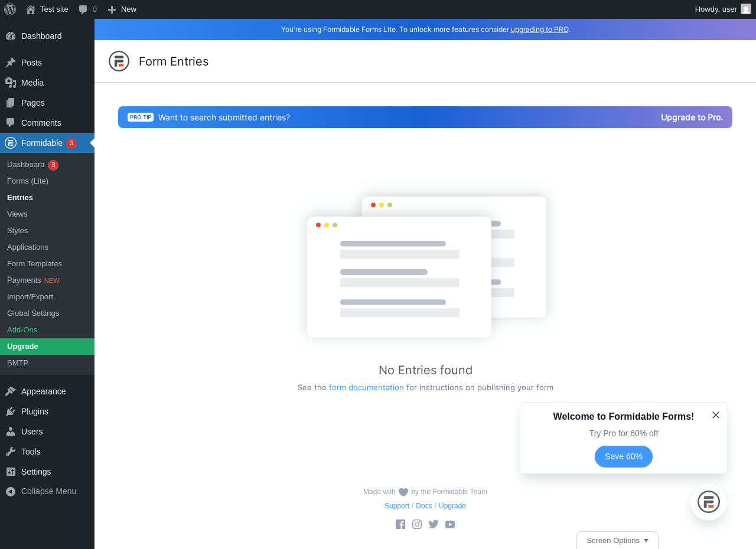Click the Pages icon in sidebar
The height and width of the screenshot is (549, 756).
click(x=11, y=103)
